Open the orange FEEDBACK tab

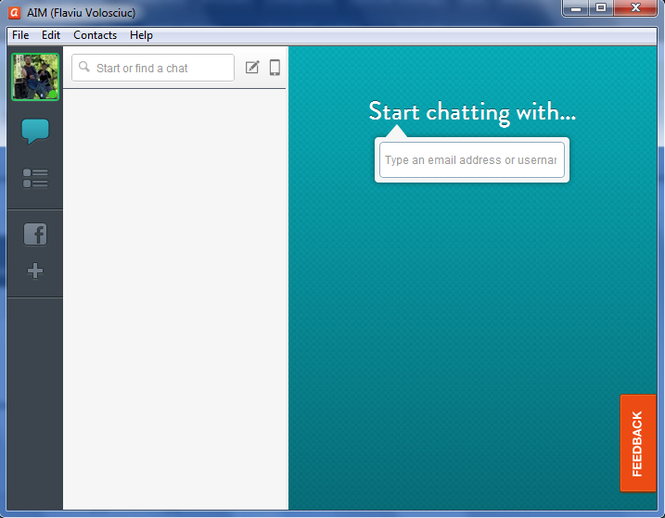[638, 443]
